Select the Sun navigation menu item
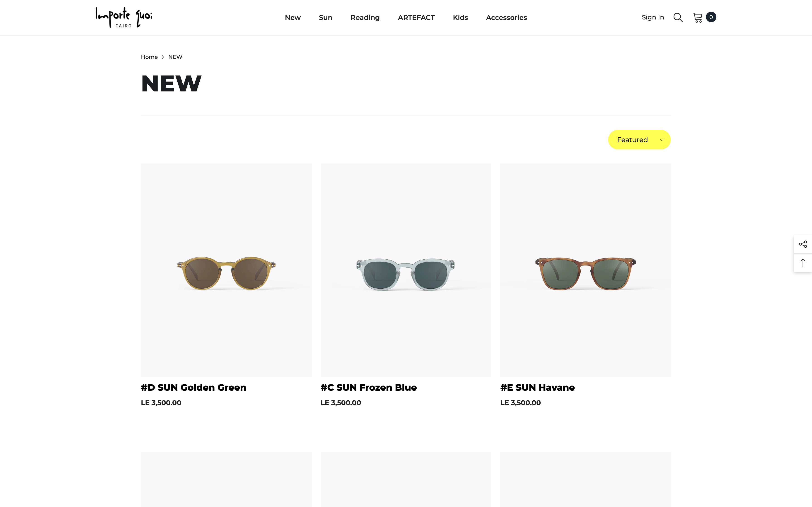 (x=326, y=17)
